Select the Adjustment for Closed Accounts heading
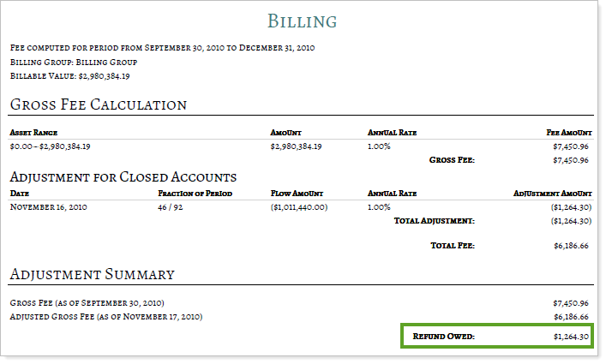This screenshot has width=606, height=364. [x=123, y=177]
